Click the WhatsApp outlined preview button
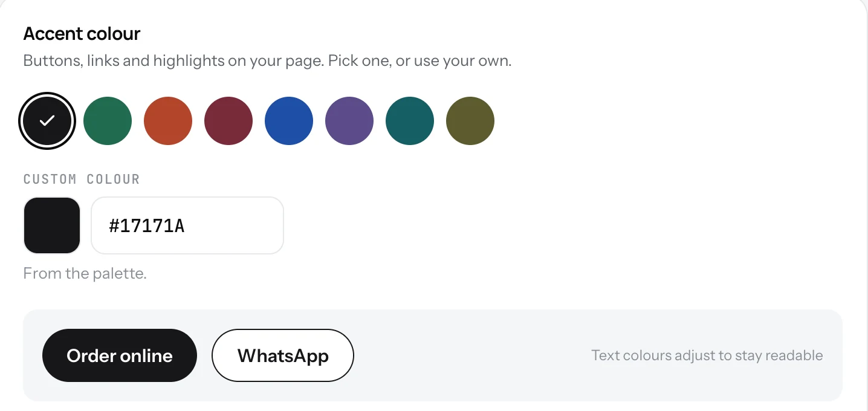The height and width of the screenshot is (411, 868). [x=283, y=355]
